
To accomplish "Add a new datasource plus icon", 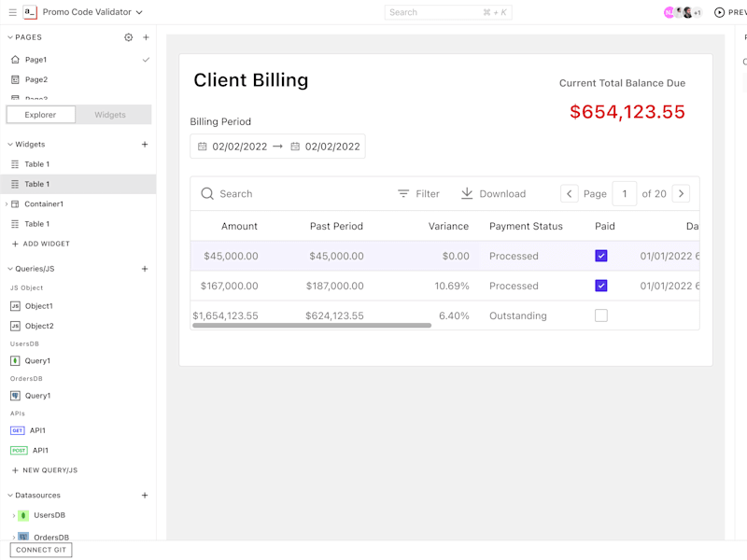I will tap(145, 496).
